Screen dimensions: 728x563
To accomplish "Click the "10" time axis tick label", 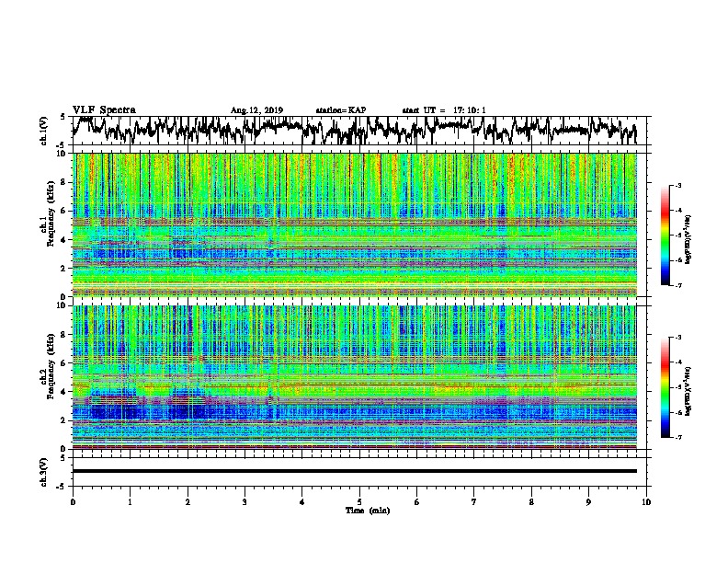I will [646, 502].
